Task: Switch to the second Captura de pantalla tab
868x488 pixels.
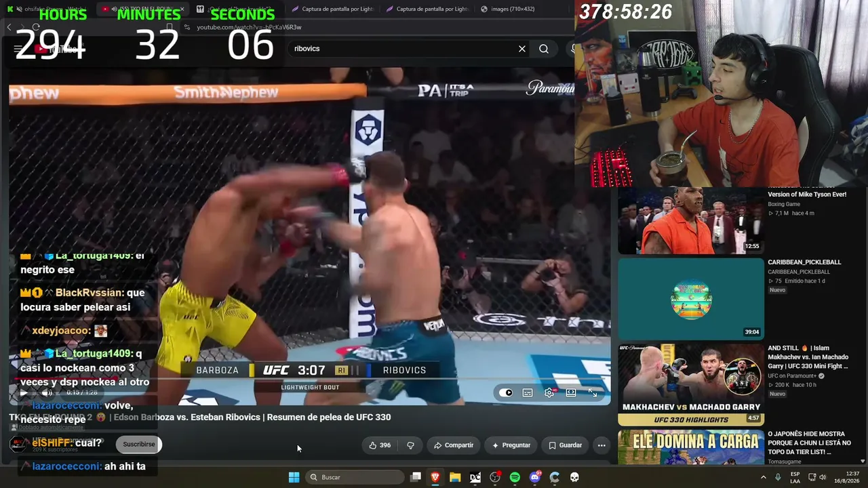Action: [x=427, y=9]
